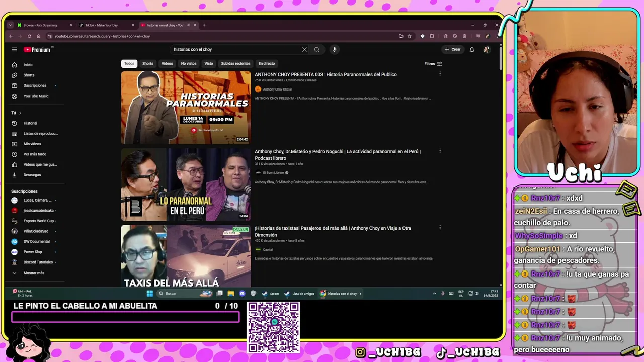Open the Chrome home button
This screenshot has width=644, height=362.
tap(38, 36)
